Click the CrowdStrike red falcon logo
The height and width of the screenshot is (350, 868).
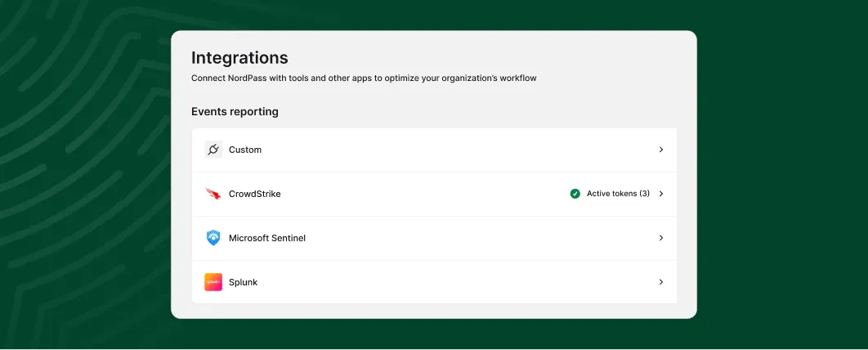tap(213, 194)
